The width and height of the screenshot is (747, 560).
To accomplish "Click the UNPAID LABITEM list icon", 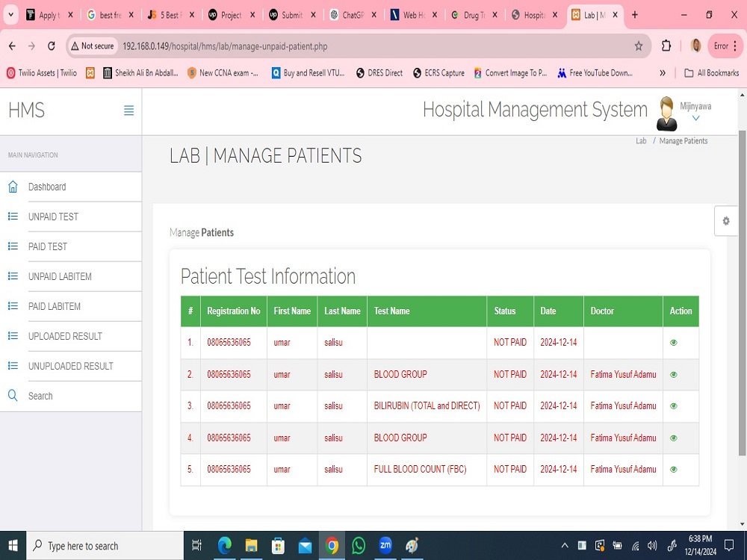I will pyautogui.click(x=13, y=276).
